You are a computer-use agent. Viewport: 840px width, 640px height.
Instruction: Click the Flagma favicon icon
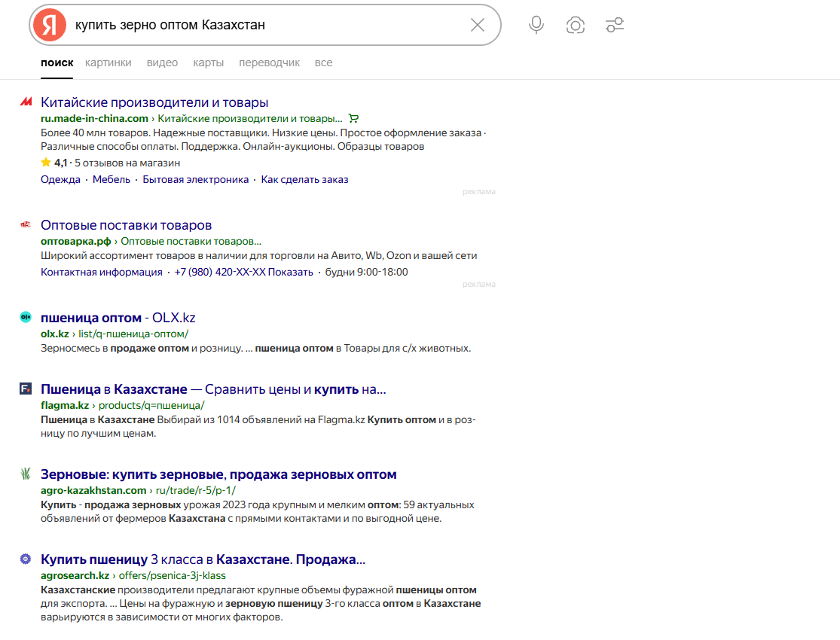tap(26, 389)
